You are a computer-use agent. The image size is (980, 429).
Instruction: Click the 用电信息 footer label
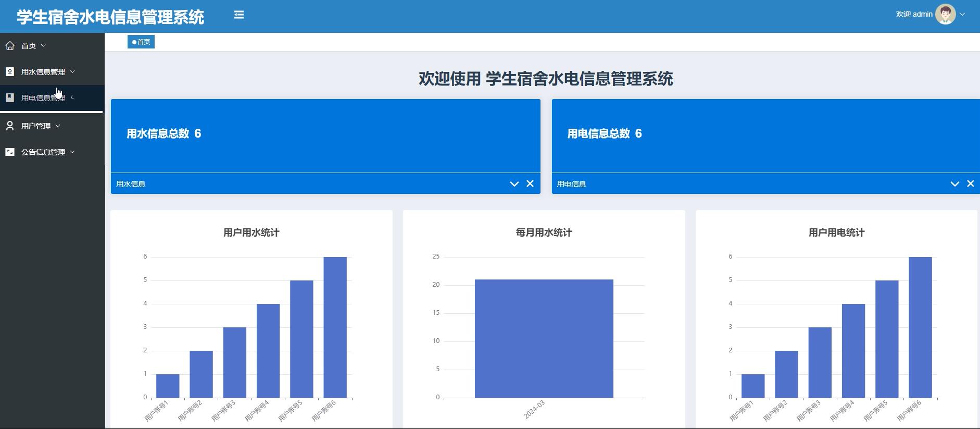tap(572, 184)
